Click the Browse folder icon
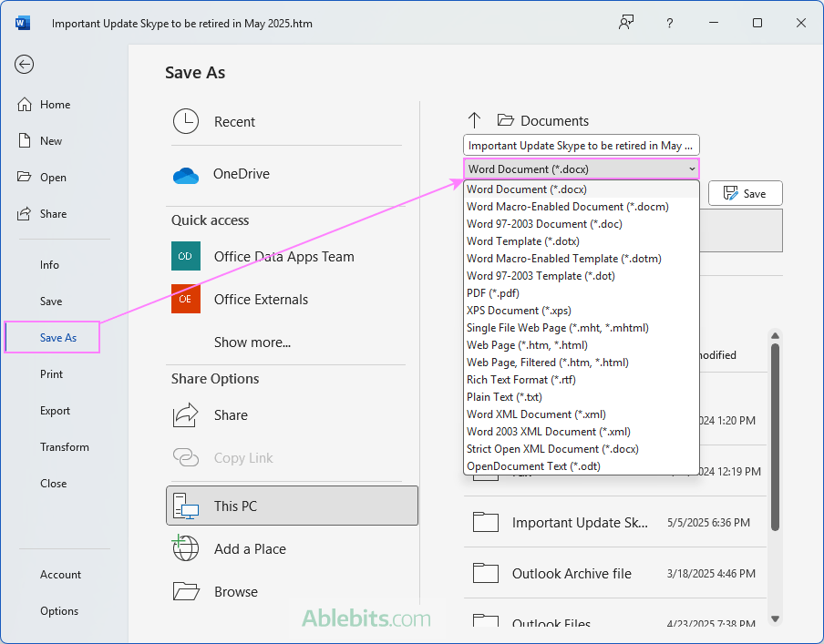The width and height of the screenshot is (824, 644). (x=186, y=591)
